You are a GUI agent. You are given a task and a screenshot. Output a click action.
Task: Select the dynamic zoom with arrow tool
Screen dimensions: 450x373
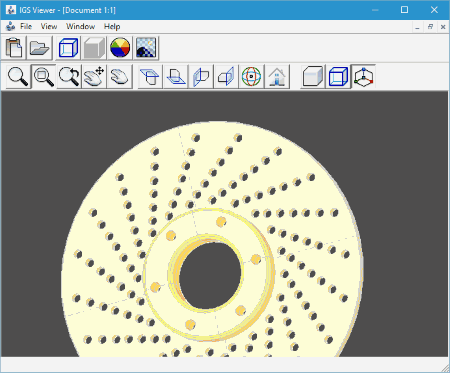coord(69,77)
